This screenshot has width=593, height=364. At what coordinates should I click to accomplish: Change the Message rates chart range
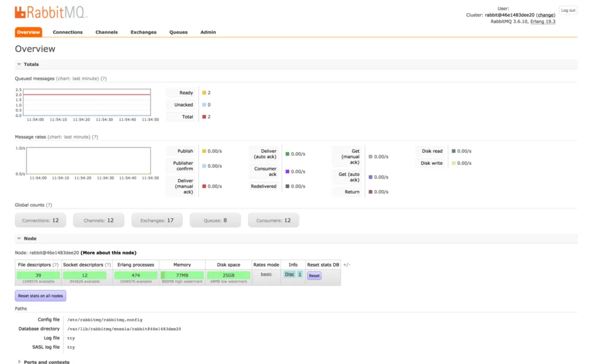tap(69, 137)
